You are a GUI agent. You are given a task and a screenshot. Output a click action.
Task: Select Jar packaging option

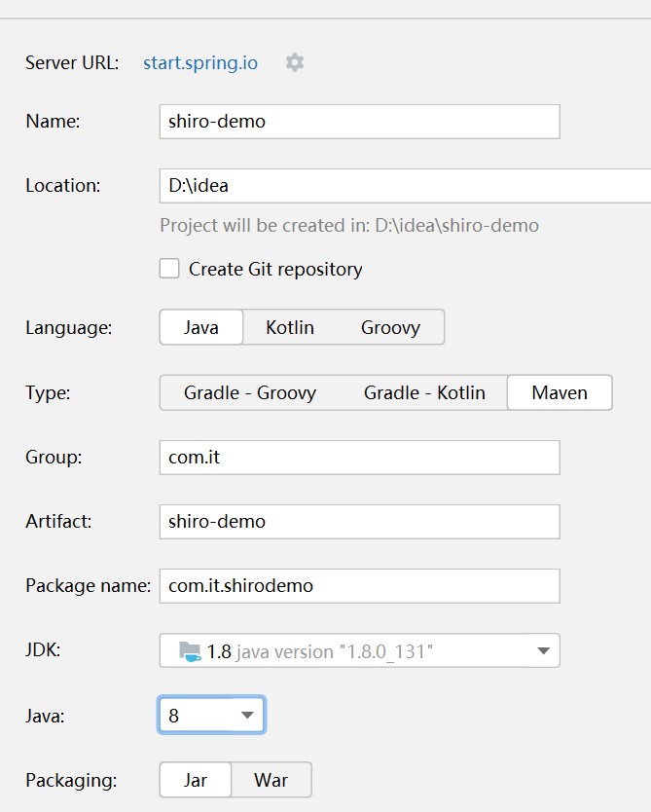pos(196,780)
